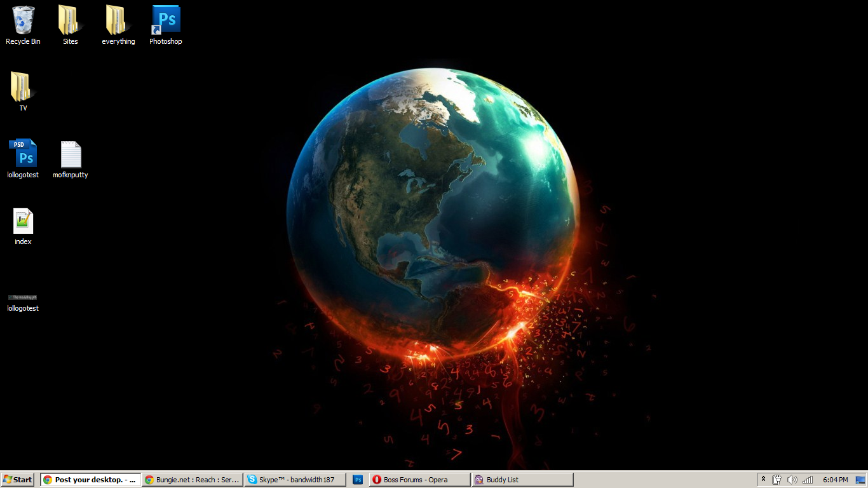Open the volume speaker control
Screen dimensions: 868x488
pyautogui.click(x=792, y=480)
